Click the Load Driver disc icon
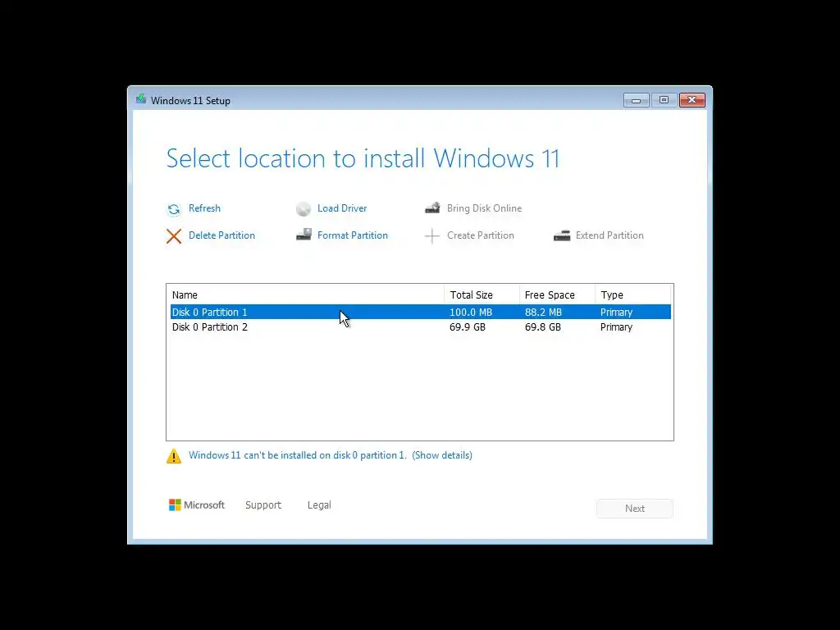The image size is (840, 630). (304, 209)
